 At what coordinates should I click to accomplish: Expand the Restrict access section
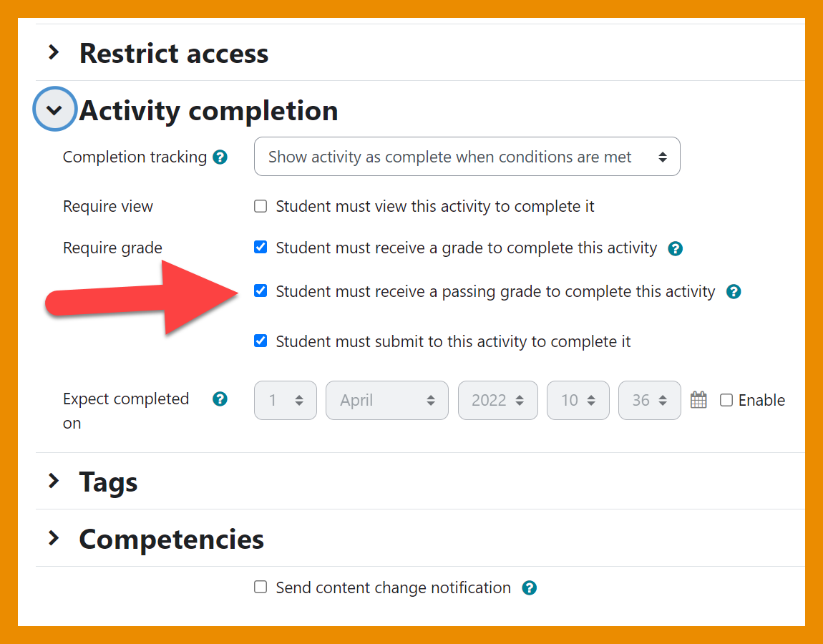click(54, 52)
